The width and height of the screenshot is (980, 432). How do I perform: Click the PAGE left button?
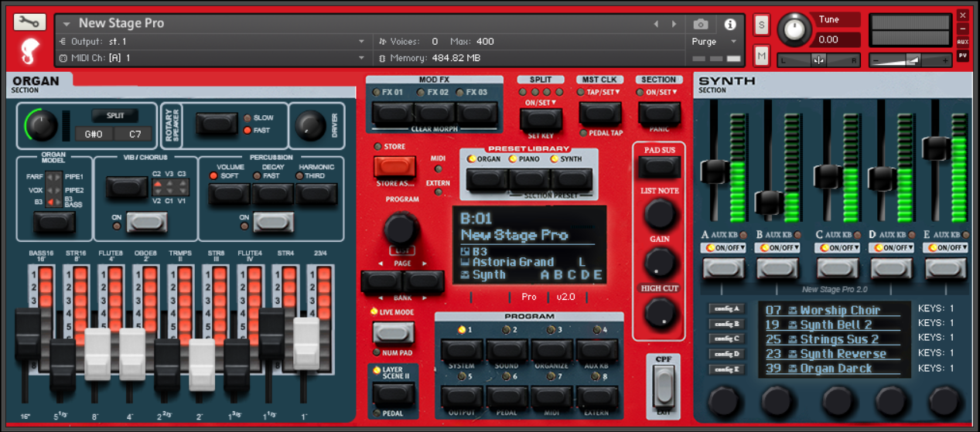coord(381,282)
